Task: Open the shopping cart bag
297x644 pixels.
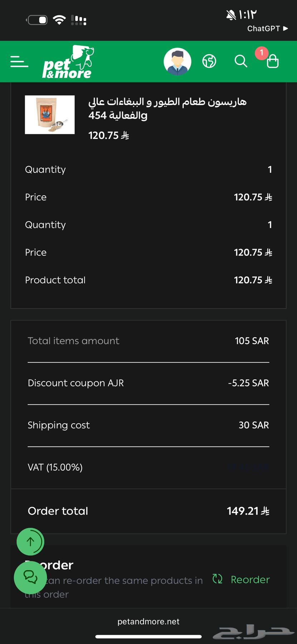Action: pos(273,61)
